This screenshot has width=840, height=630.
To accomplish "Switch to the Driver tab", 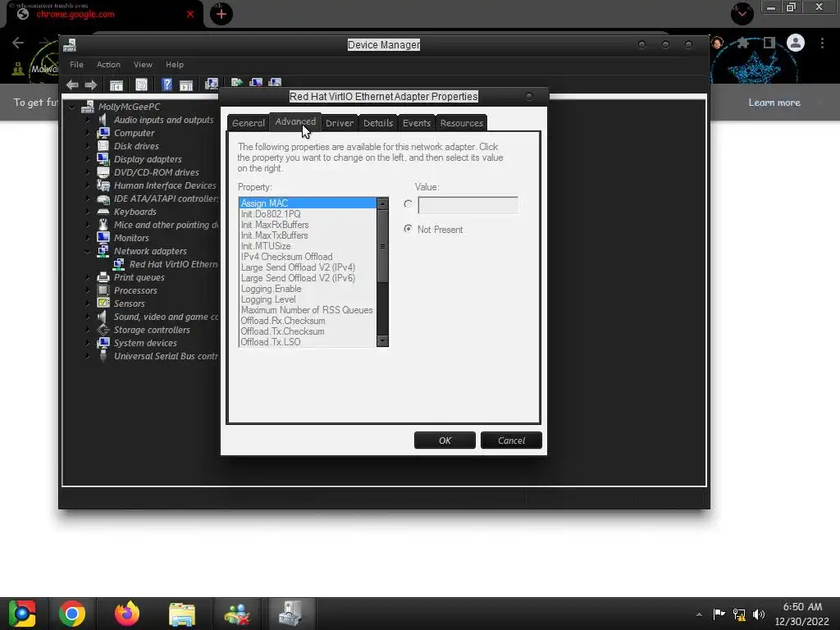I will pyautogui.click(x=339, y=123).
